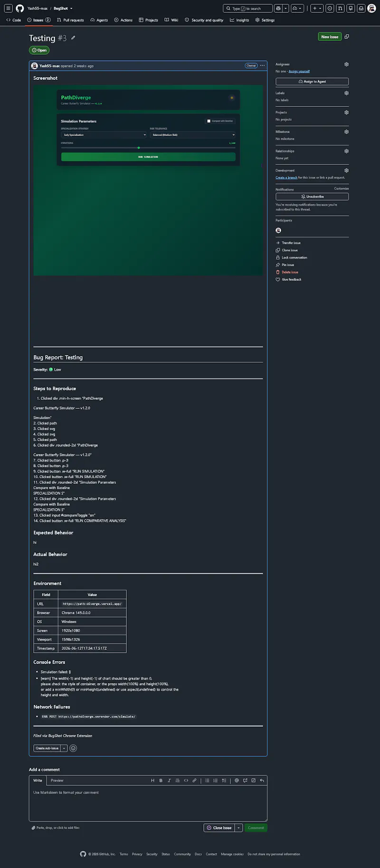Open the Code tab
Viewport: 380px width, 868px height.
(x=14, y=20)
